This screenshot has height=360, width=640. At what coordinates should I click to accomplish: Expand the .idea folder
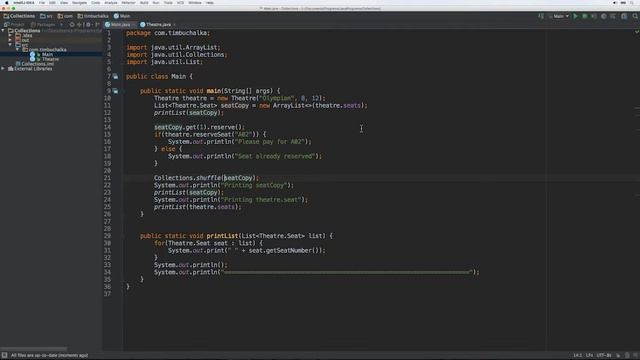click(10, 36)
